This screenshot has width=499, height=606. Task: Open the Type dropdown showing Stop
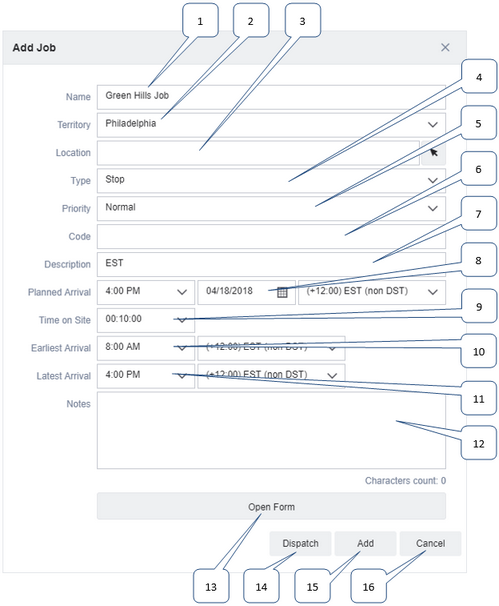pos(271,180)
